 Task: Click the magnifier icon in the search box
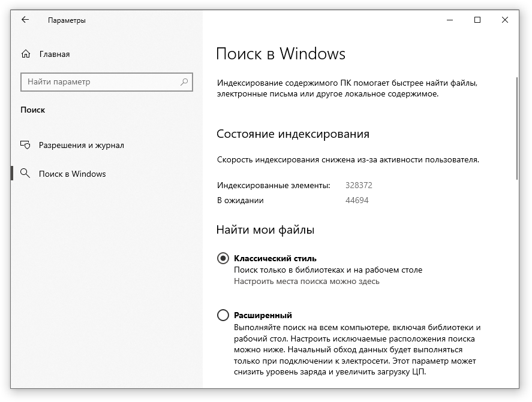[184, 82]
